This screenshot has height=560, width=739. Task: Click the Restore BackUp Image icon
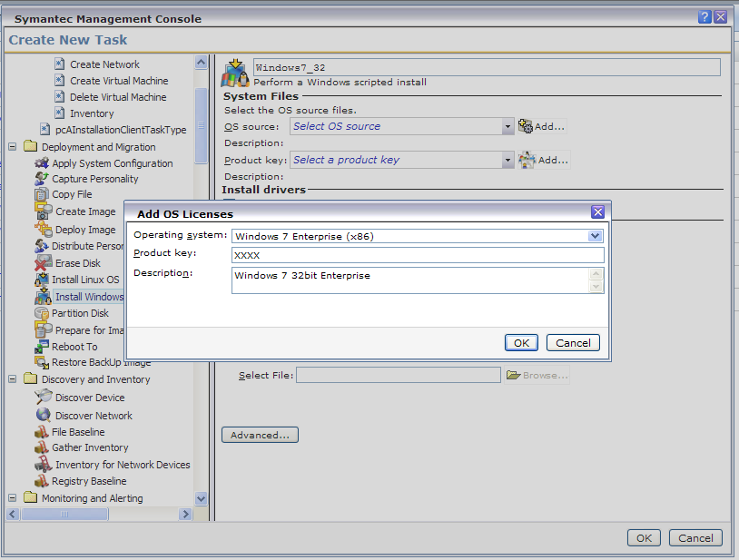pos(42,362)
